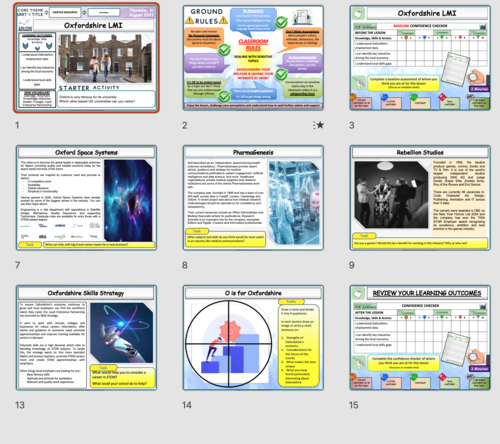Click slide number 9 label
The height and width of the screenshot is (444, 500).
[352, 265]
